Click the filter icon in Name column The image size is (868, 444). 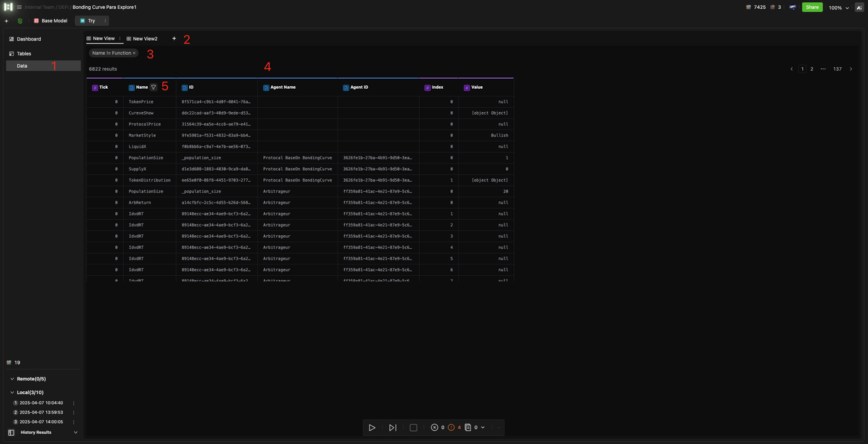154,87
